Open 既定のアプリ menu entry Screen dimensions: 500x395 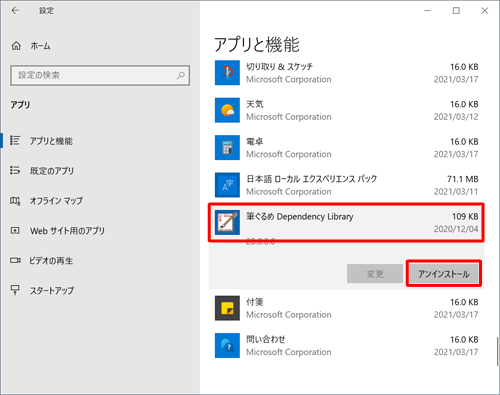(x=52, y=171)
